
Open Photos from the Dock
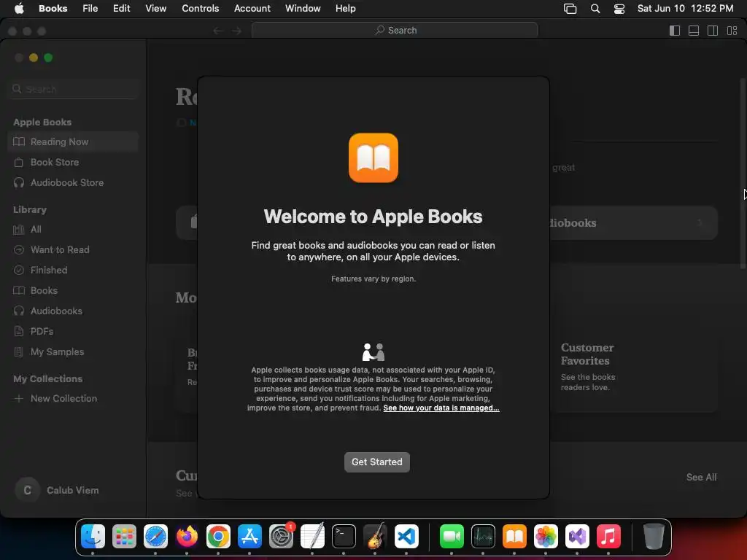(546, 537)
